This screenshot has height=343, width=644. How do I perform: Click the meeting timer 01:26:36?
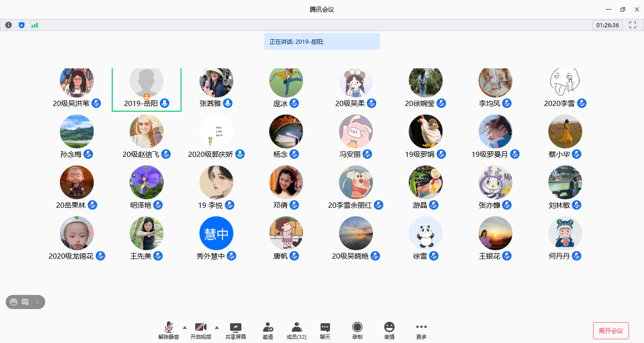(x=607, y=25)
